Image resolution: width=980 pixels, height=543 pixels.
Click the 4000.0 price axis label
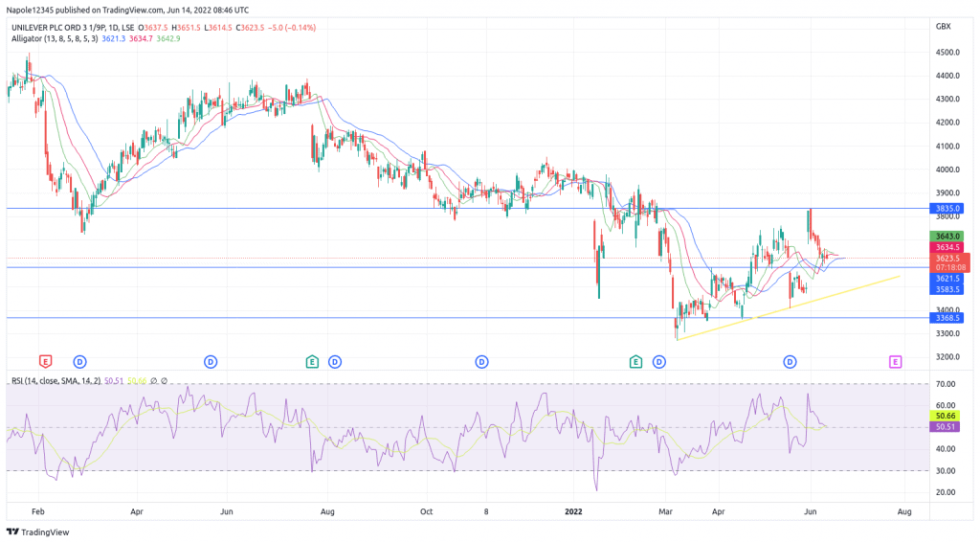947,170
